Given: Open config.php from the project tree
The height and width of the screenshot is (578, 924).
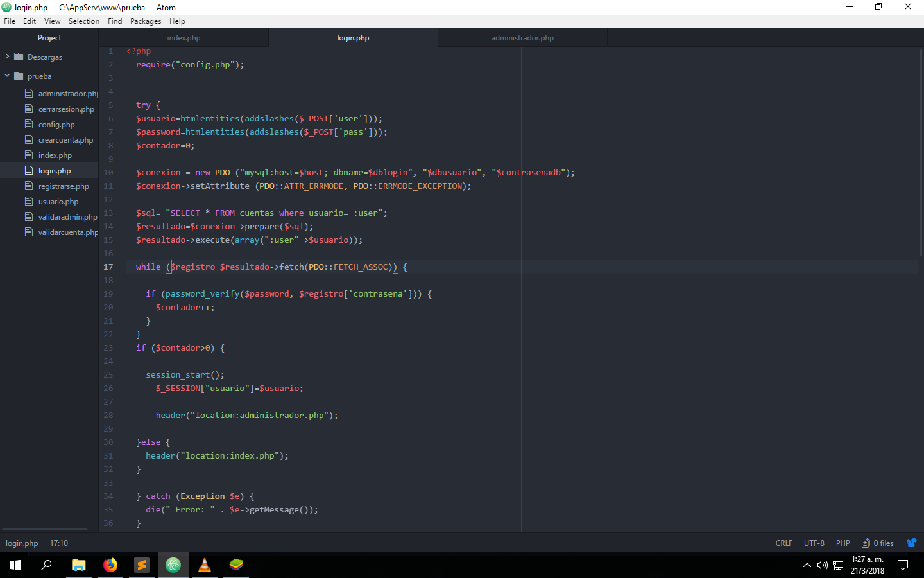Looking at the screenshot, I should [56, 125].
